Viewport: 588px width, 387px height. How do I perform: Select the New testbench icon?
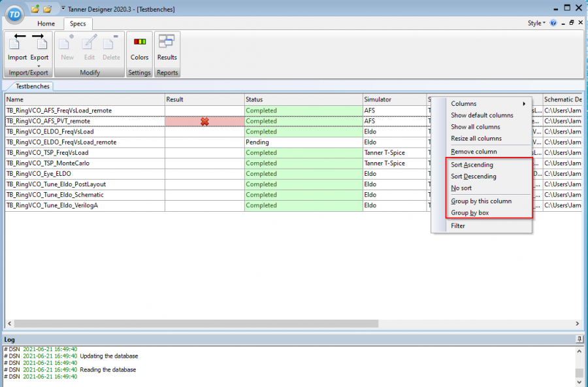point(66,49)
